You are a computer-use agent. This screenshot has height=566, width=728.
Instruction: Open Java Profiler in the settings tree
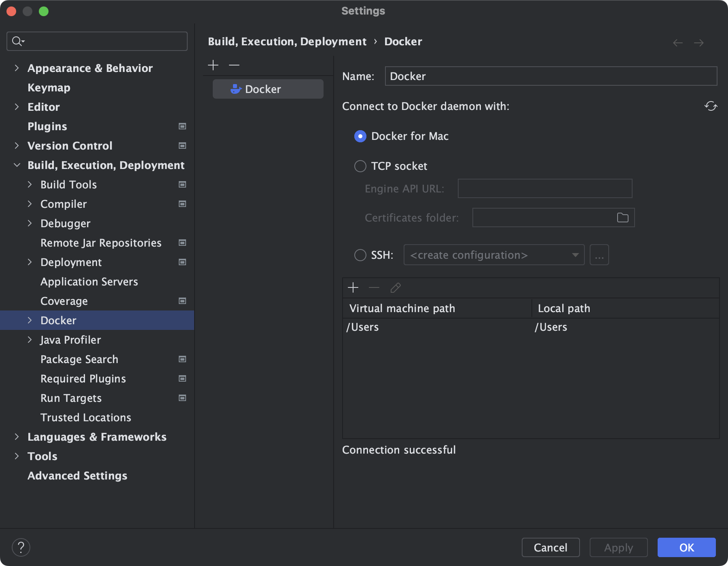tap(70, 340)
